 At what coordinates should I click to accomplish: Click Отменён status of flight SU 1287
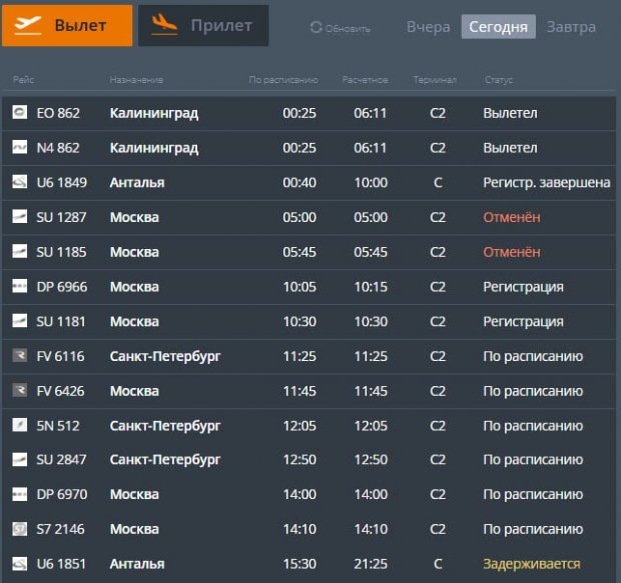point(512,217)
